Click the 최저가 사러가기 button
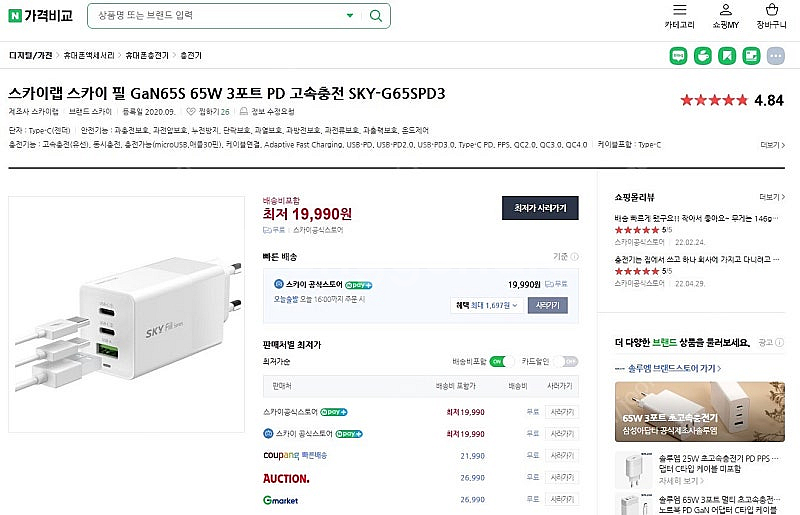This screenshot has height=515, width=800. [539, 208]
